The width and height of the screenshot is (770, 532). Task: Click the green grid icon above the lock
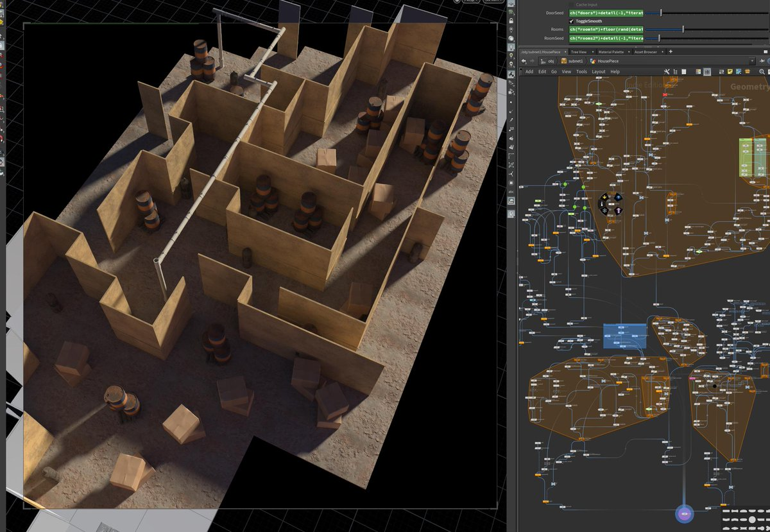coord(511,12)
